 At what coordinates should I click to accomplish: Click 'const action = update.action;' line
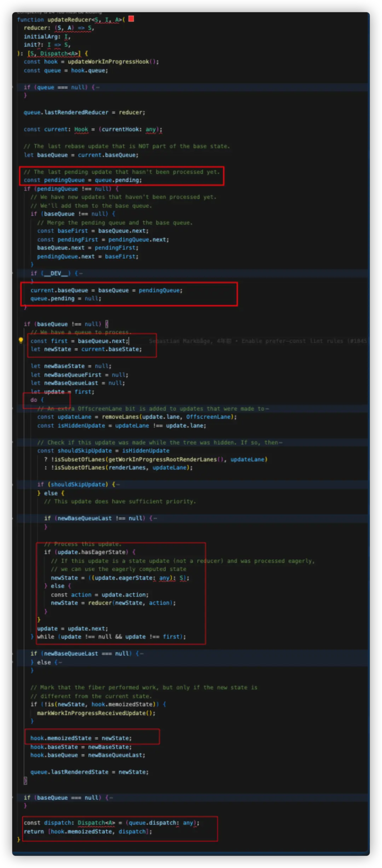(100, 595)
